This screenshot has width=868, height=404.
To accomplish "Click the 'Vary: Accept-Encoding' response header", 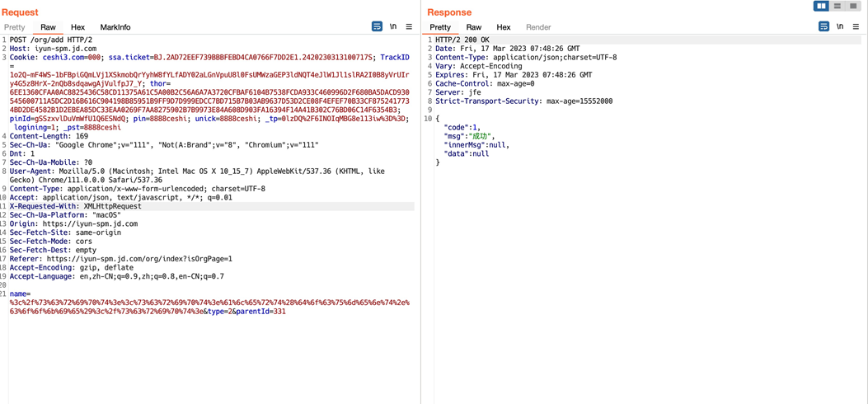I will pyautogui.click(x=478, y=67).
